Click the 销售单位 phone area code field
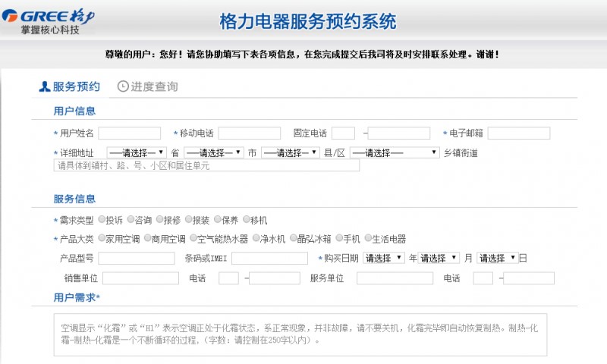This screenshot has width=607, height=364. (228, 278)
